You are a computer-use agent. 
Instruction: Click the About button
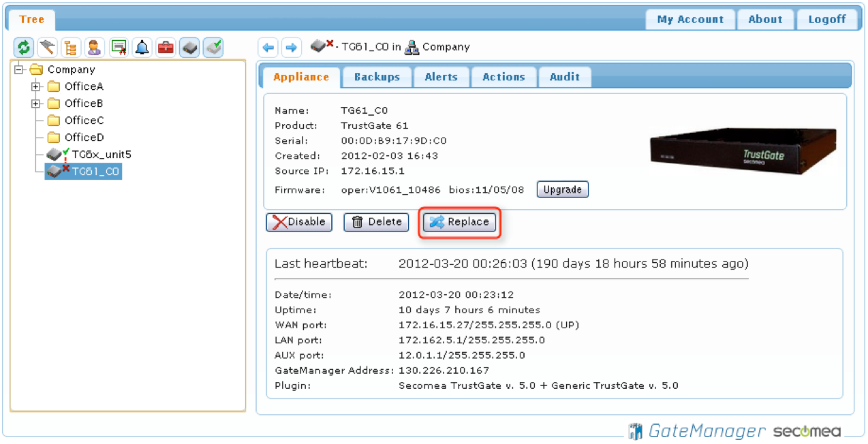pyautogui.click(x=766, y=19)
